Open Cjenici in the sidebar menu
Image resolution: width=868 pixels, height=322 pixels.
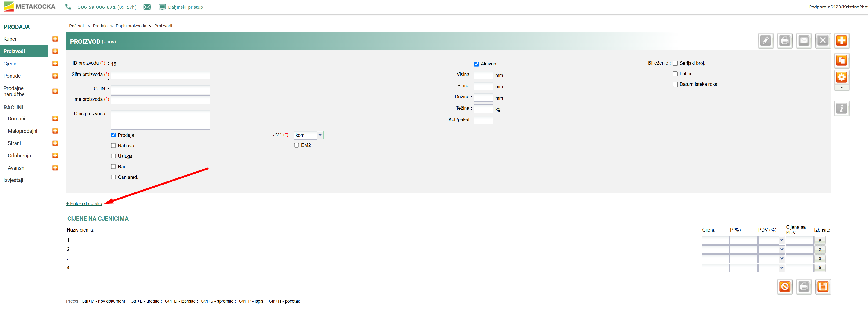pos(11,64)
